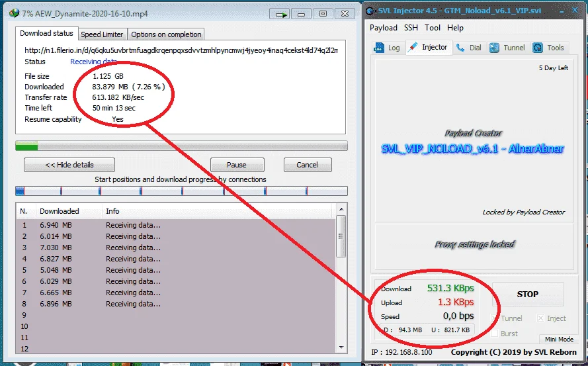This screenshot has width=588, height=366.
Task: Click the connections list scrollbar thumb
Action: point(341,236)
